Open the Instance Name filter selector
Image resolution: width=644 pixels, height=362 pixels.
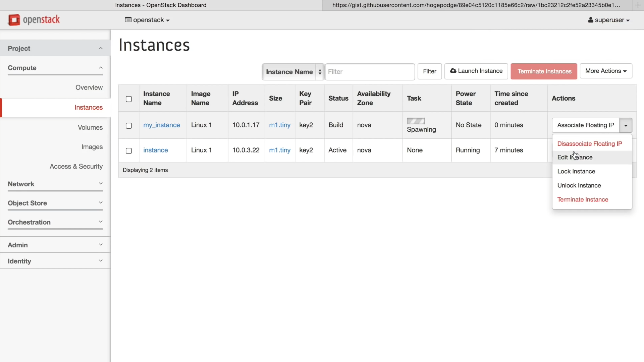tap(293, 72)
